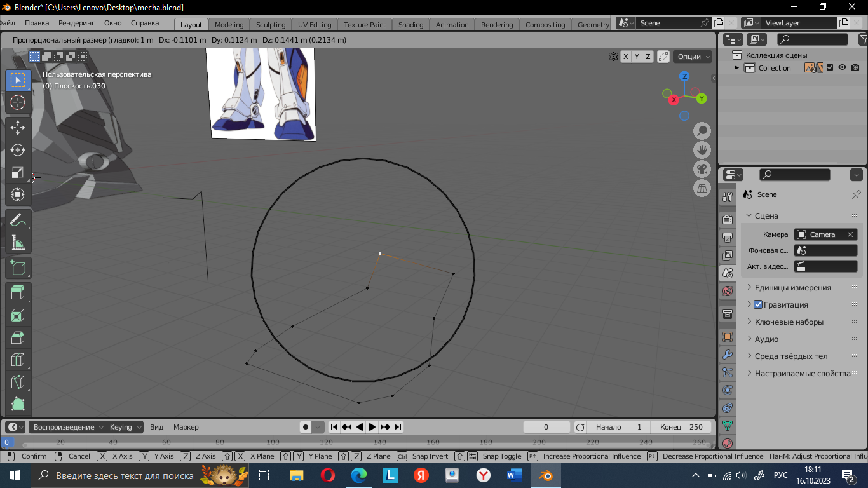The height and width of the screenshot is (488, 868).
Task: Switch to the Modeling workspace tab
Action: pos(229,25)
